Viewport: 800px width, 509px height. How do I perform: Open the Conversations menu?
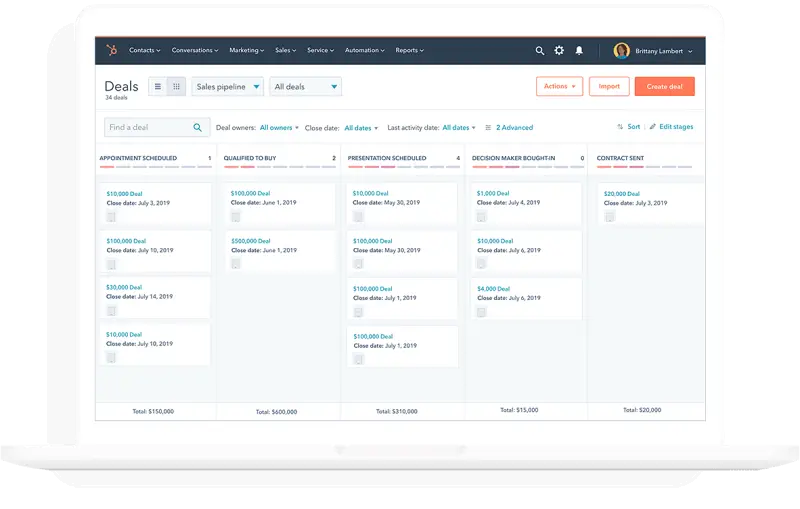tap(194, 50)
